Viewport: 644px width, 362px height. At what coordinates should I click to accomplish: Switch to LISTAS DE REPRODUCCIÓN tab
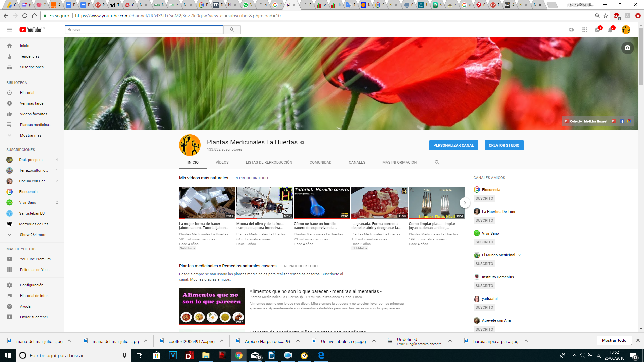pyautogui.click(x=269, y=162)
